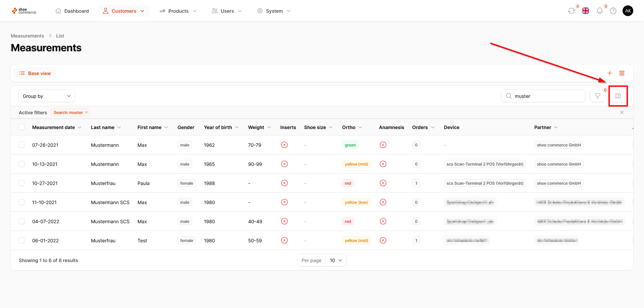Open the AK user avatar menu
The width and height of the screenshot is (644, 308).
[x=628, y=11]
